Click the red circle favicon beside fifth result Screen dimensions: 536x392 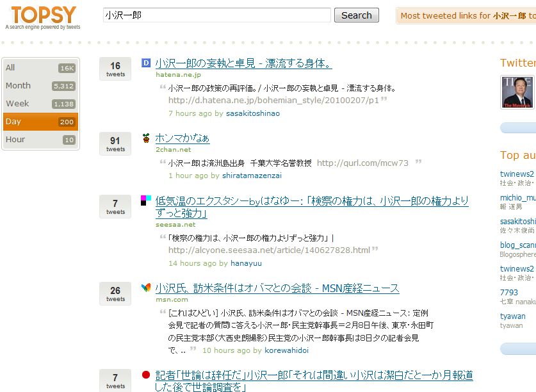(x=146, y=375)
